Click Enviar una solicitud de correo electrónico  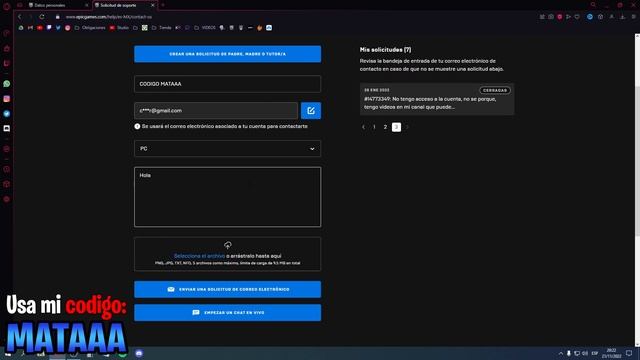227,289
